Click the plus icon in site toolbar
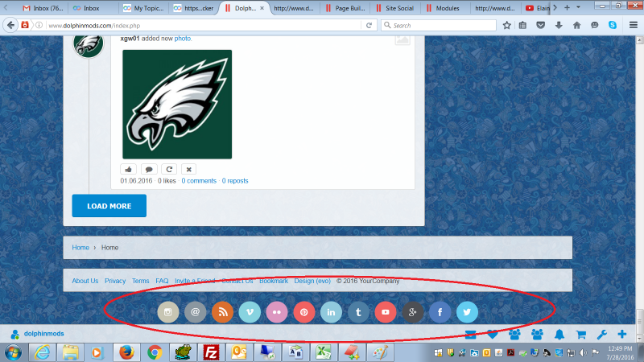This screenshot has height=362, width=644. click(x=622, y=334)
